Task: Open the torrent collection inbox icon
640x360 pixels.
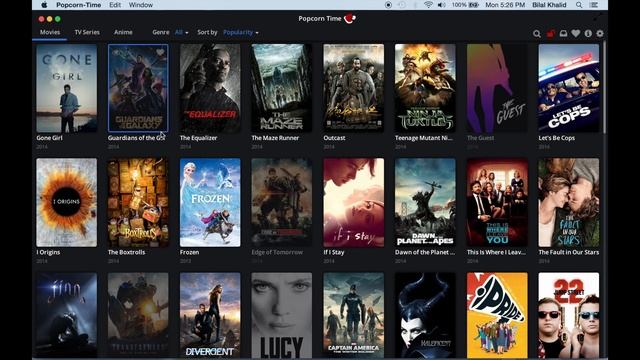Action: pyautogui.click(x=563, y=33)
